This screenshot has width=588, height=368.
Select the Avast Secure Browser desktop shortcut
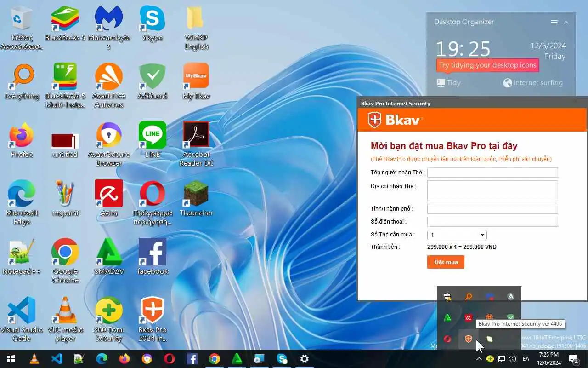click(109, 144)
